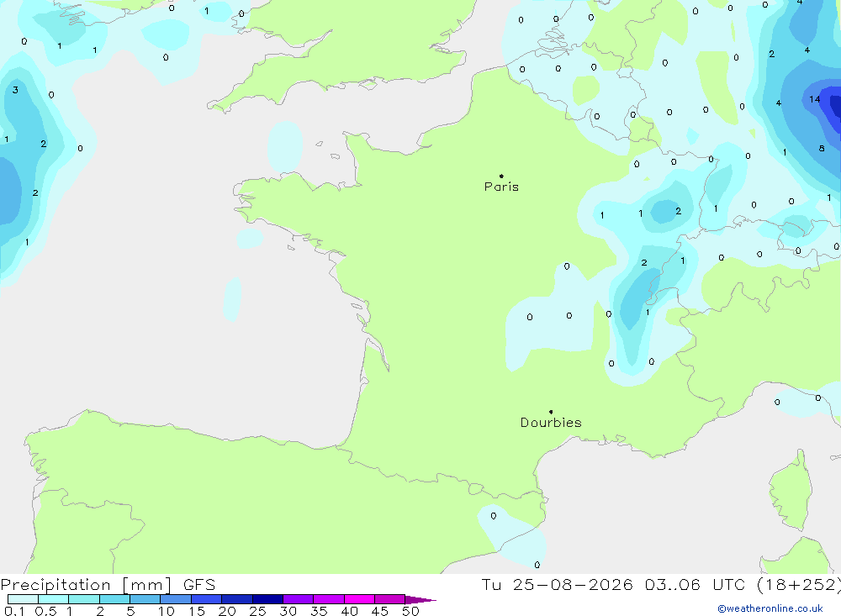Click the Dourbies location label

[551, 423]
